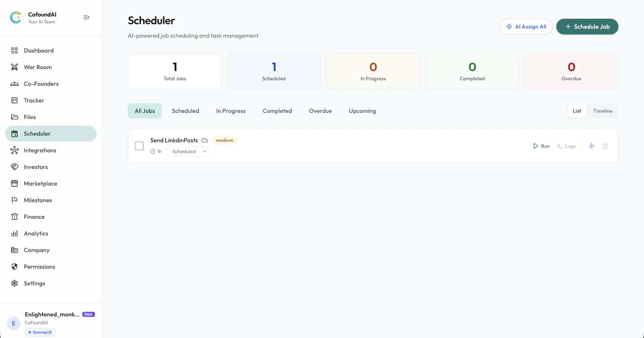
Task: Open Permissions in the sidebar
Action: [51, 266]
